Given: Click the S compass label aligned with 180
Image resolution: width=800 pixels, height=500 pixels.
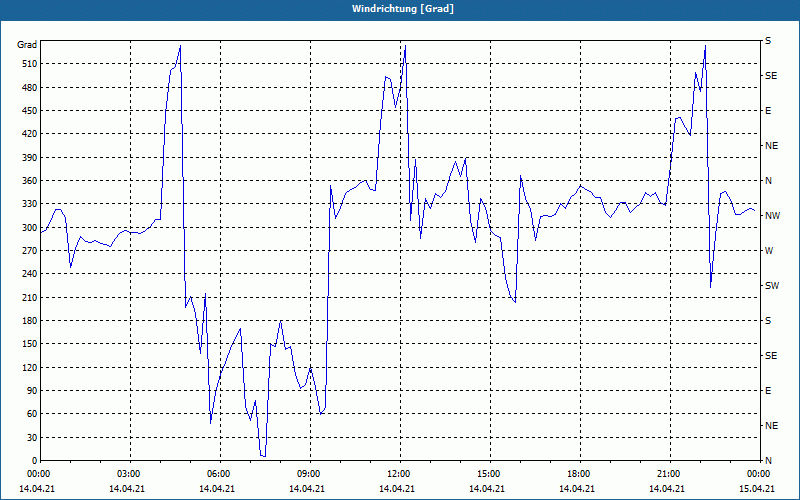Looking at the screenshot, I should (x=768, y=321).
